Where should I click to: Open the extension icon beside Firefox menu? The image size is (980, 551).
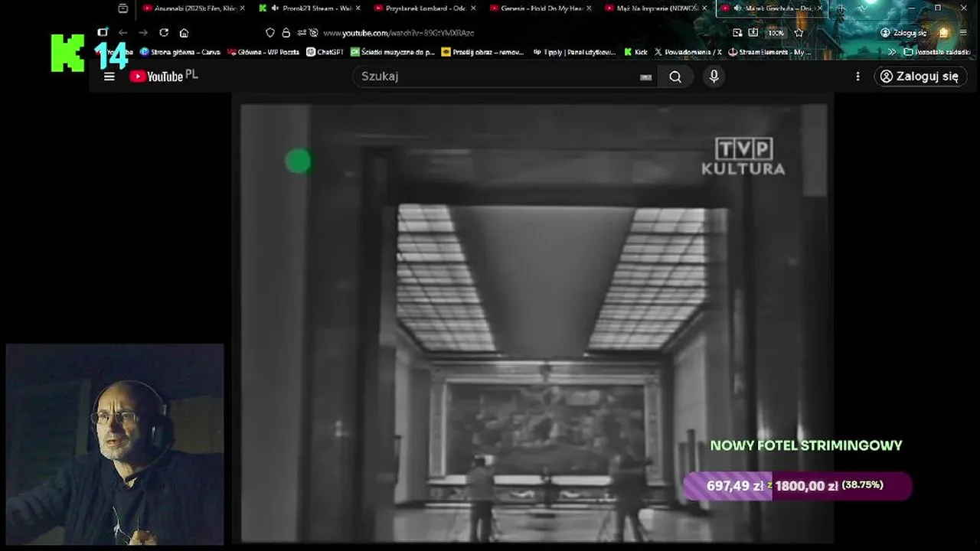click(x=944, y=33)
